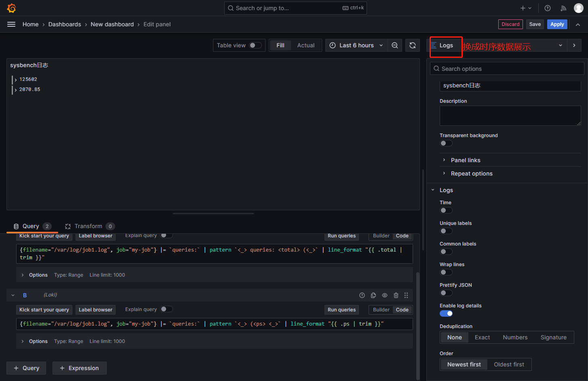Switch query B to Code mode

click(x=402, y=310)
